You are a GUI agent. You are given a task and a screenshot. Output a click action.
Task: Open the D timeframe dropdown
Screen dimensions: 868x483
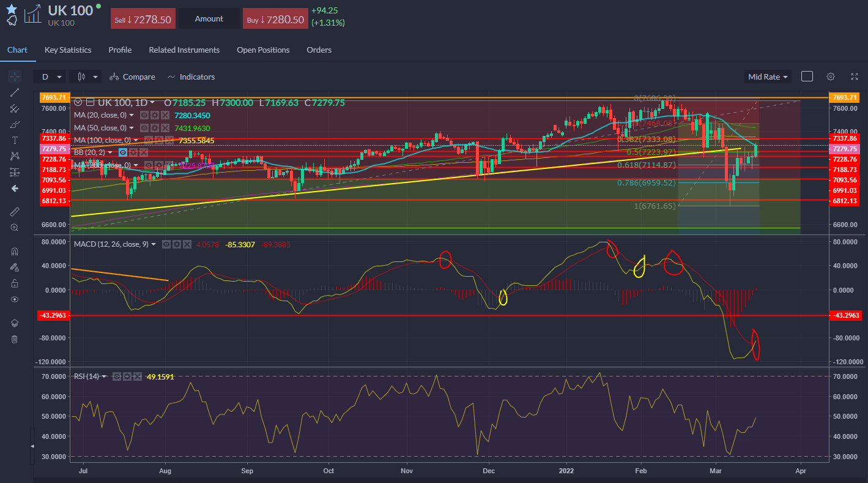pyautogui.click(x=50, y=77)
